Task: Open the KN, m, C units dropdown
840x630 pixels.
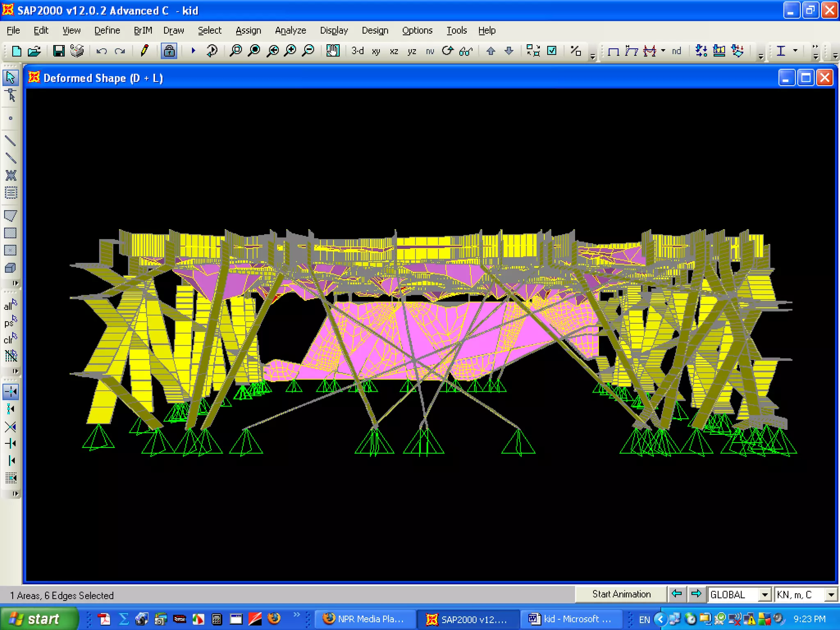Action: [x=831, y=595]
